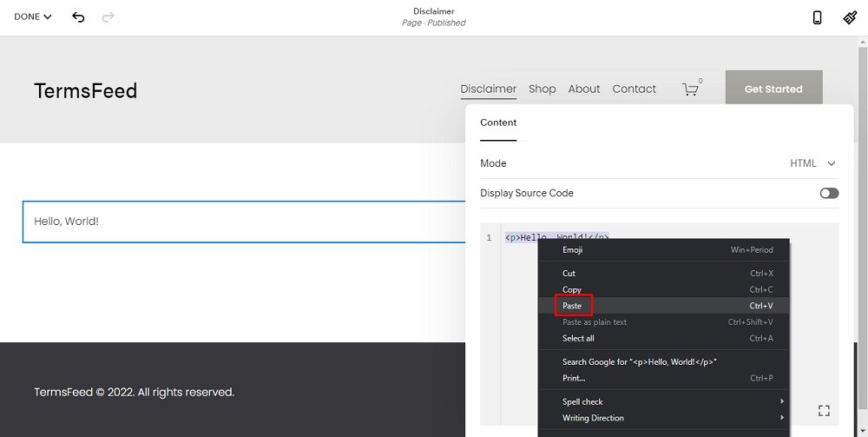Open the Shop nav link
Image resolution: width=868 pixels, height=437 pixels.
[542, 89]
